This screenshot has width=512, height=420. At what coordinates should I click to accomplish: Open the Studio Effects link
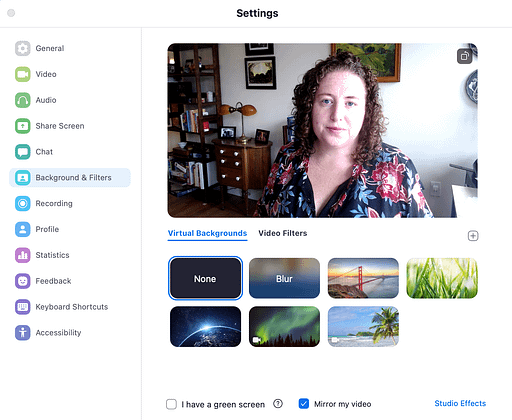click(x=460, y=403)
